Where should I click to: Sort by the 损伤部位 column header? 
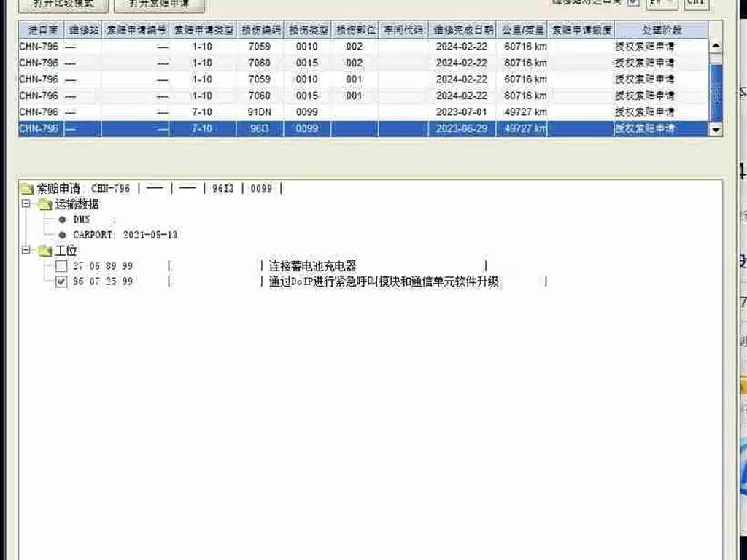[x=355, y=30]
